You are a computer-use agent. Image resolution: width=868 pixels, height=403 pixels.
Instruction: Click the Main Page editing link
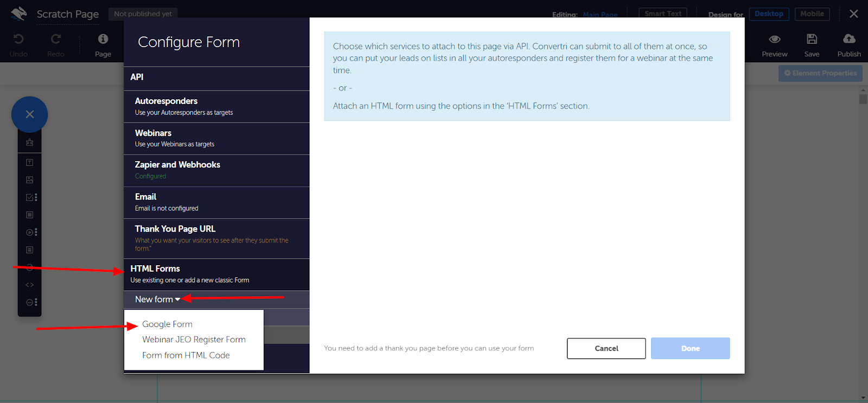coord(600,15)
